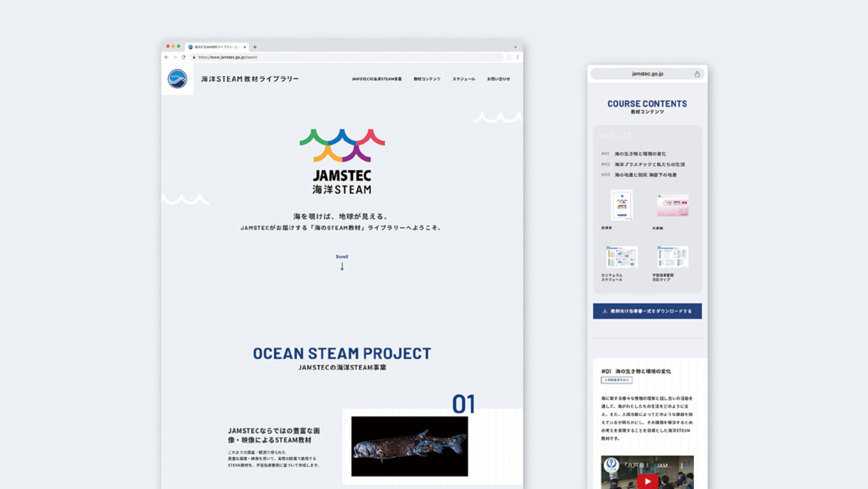
Task: Reload the page with the refresh icon
Action: point(184,57)
